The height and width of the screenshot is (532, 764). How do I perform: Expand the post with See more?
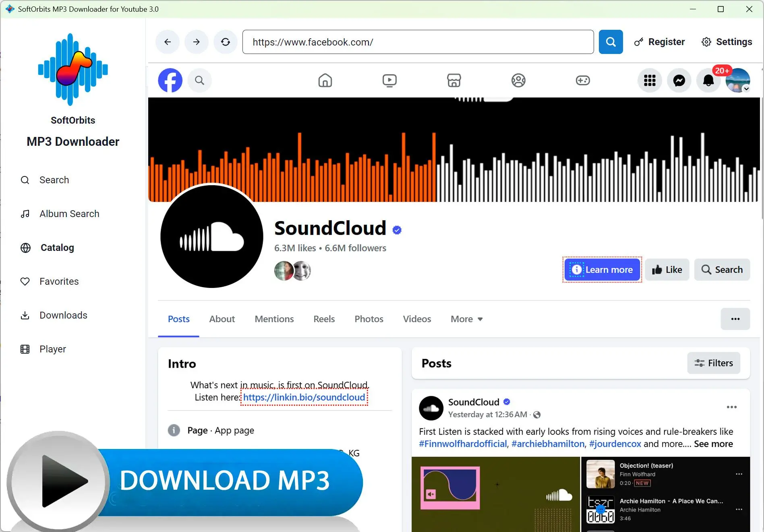[713, 444]
